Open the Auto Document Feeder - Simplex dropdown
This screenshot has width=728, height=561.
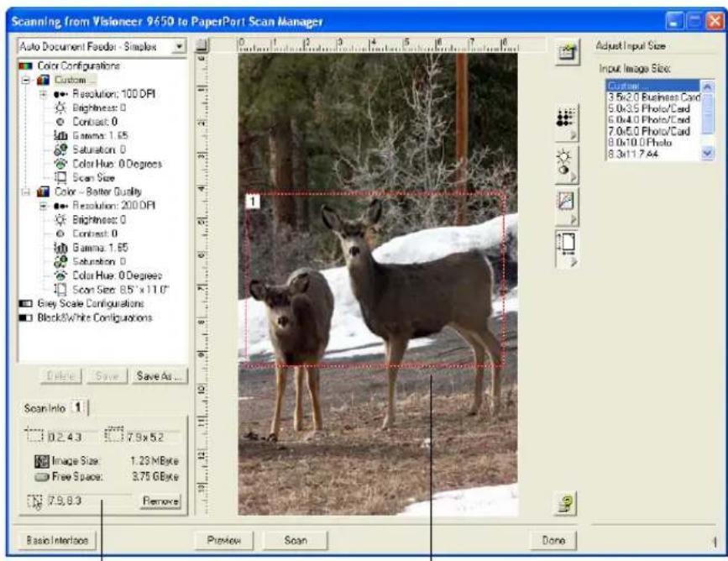(179, 46)
